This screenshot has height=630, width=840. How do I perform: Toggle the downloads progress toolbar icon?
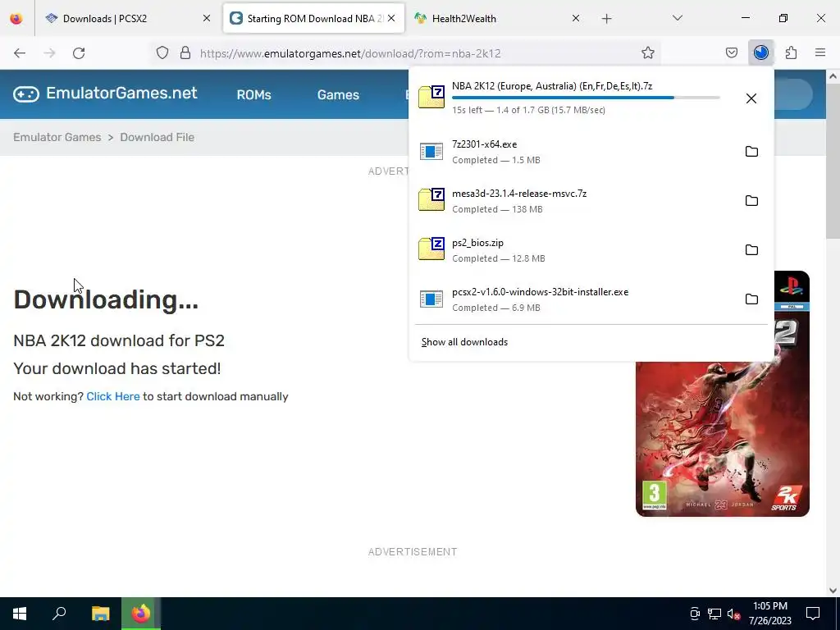click(x=761, y=53)
